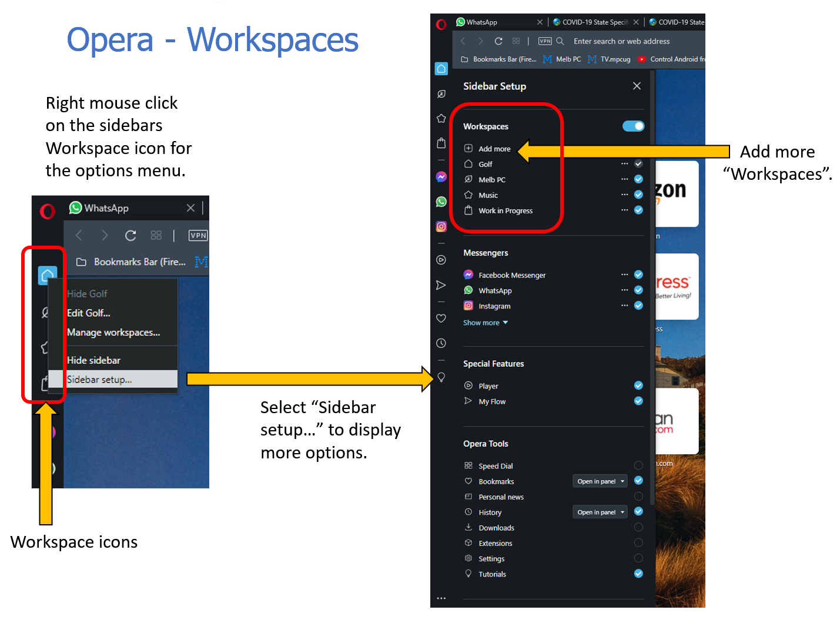
Task: Open Bookmarks 'Open in panel' dropdown
Action: tap(600, 481)
